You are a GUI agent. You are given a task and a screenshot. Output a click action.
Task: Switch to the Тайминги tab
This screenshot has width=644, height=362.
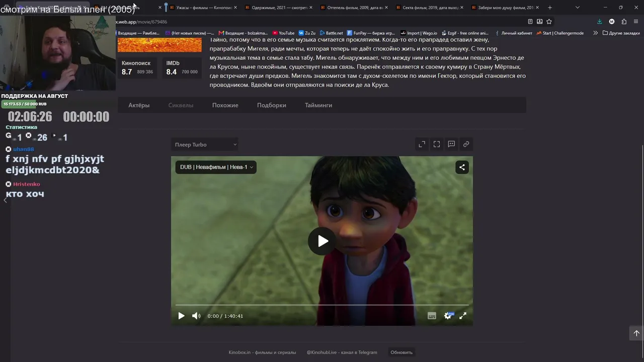click(x=318, y=105)
